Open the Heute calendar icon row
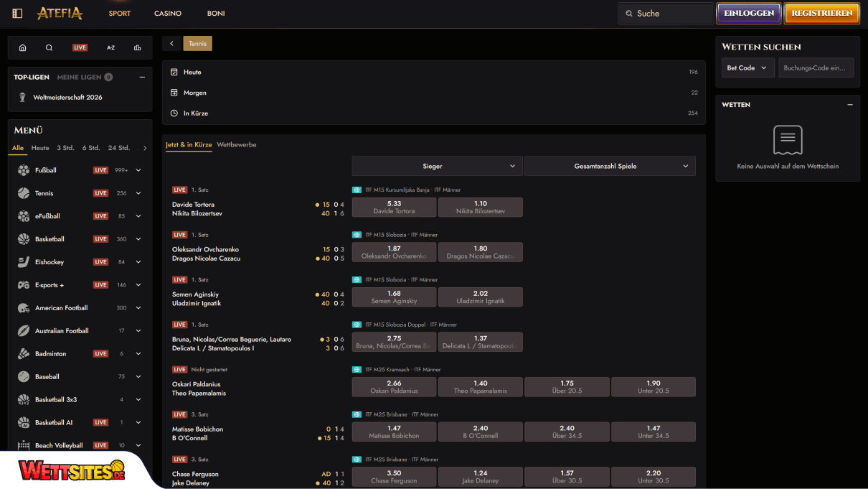Image resolution: width=868 pixels, height=489 pixels. click(433, 72)
